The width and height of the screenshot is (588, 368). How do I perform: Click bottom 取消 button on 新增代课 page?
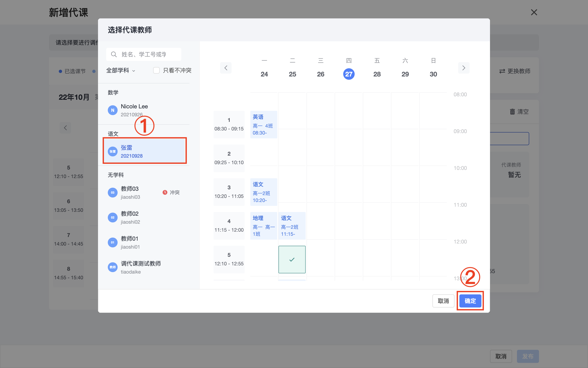point(501,356)
